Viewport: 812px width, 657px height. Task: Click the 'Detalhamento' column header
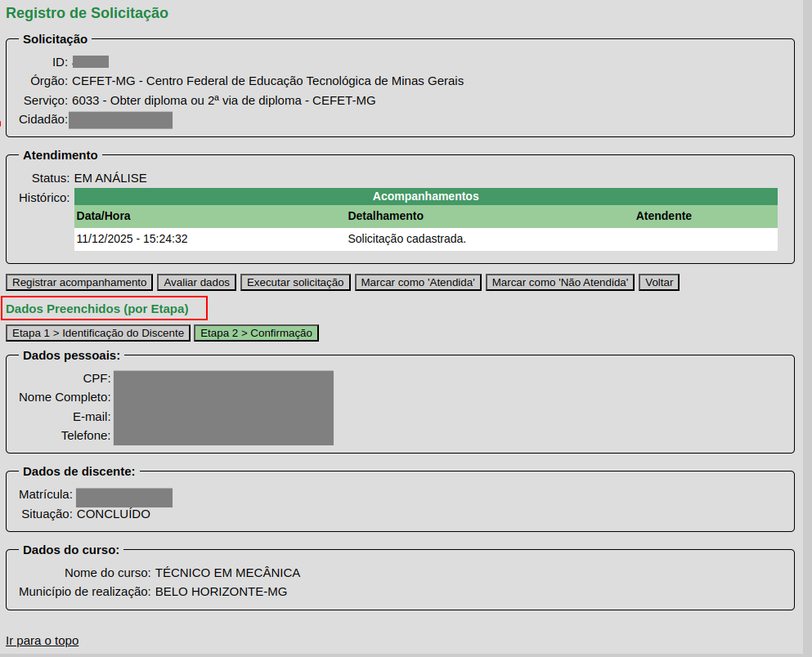(x=385, y=216)
